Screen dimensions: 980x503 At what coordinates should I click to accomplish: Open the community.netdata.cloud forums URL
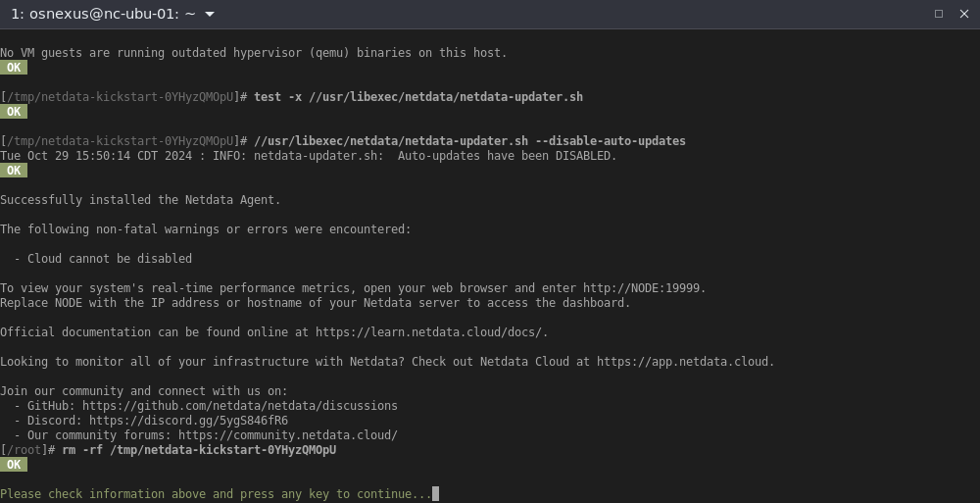coord(287,435)
